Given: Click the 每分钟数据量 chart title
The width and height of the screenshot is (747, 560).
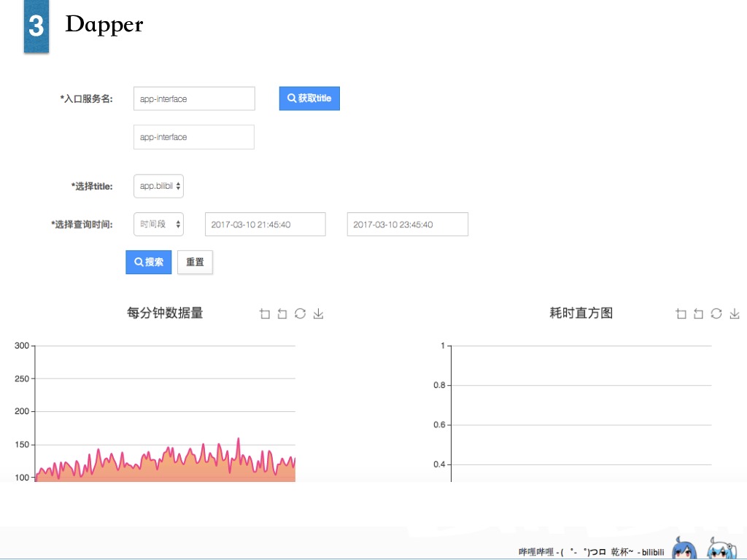Looking at the screenshot, I should coord(165,313).
